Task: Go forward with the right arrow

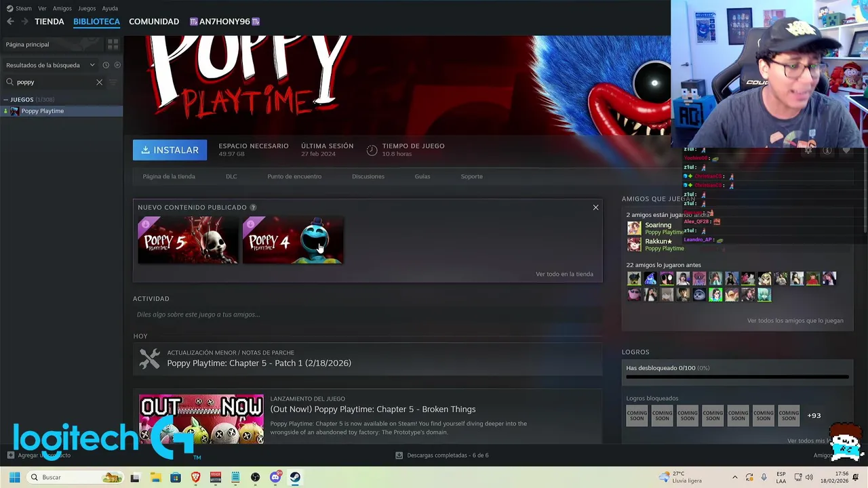Action: pos(24,22)
